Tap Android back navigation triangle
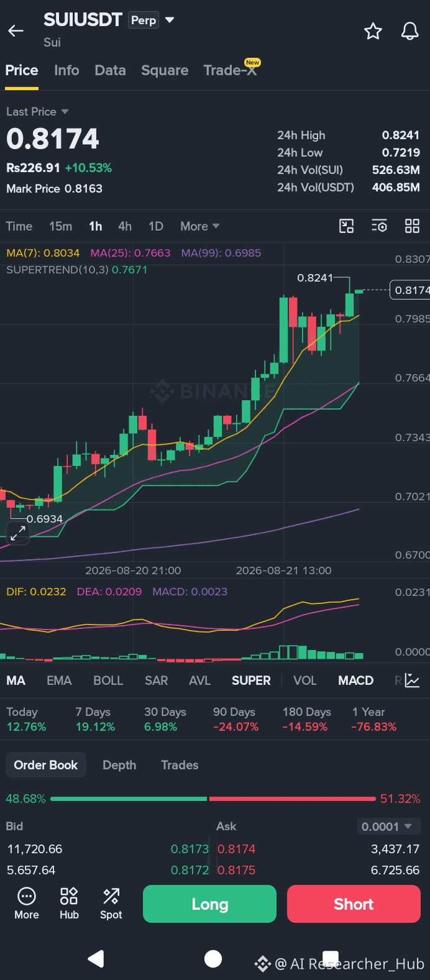 pos(96,959)
